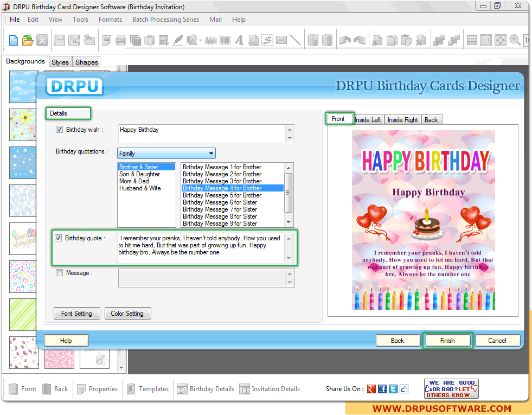532x415 pixels.
Task: Select the green striped background thumbnail
Action: click(23, 315)
